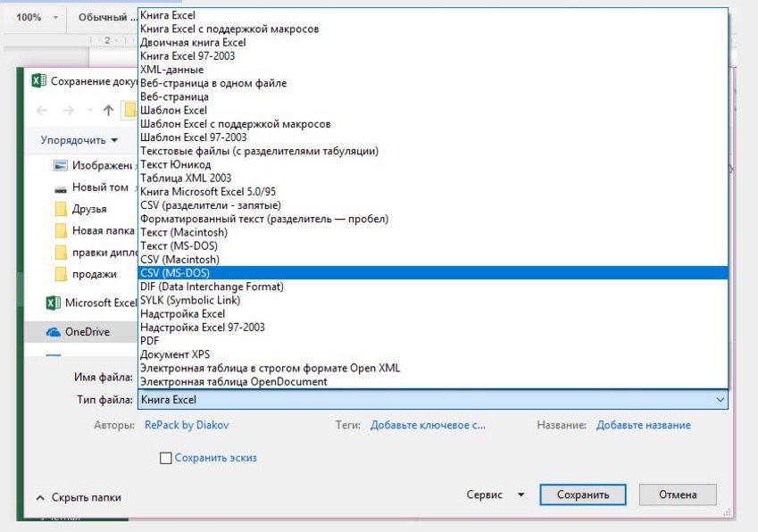Pick 'CSV (Macintosh)' entry
The width and height of the screenshot is (758, 532).
[433, 259]
